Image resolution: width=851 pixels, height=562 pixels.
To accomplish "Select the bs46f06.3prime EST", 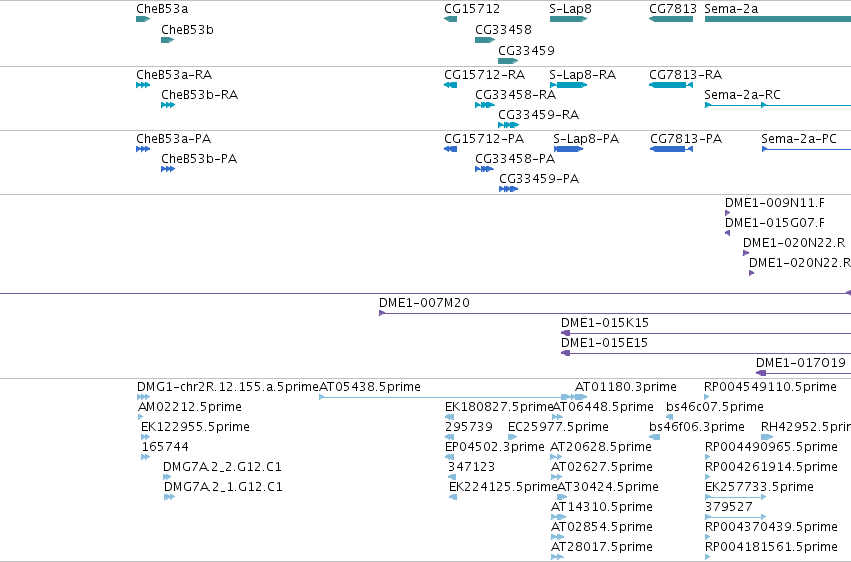I will (655, 438).
